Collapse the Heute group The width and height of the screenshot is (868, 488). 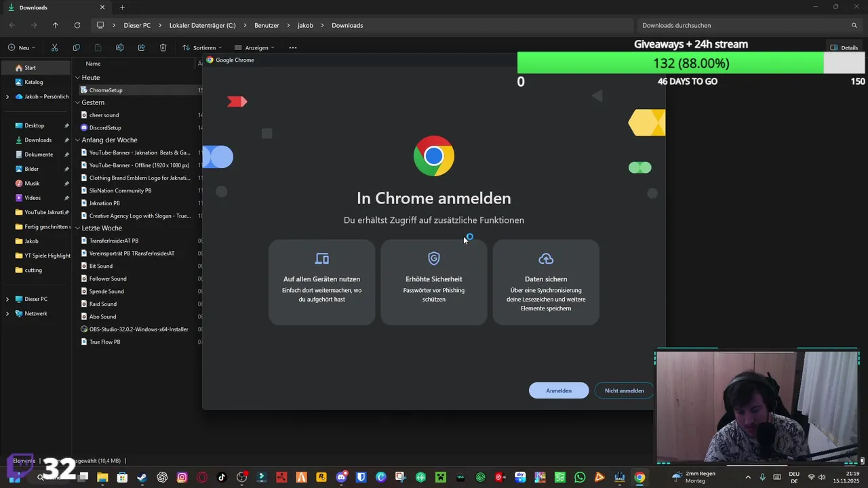77,77
